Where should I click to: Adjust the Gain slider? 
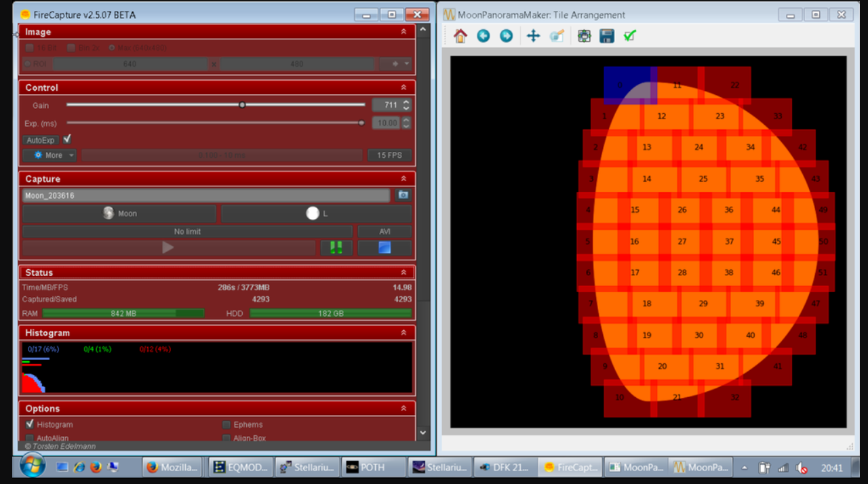[216, 105]
